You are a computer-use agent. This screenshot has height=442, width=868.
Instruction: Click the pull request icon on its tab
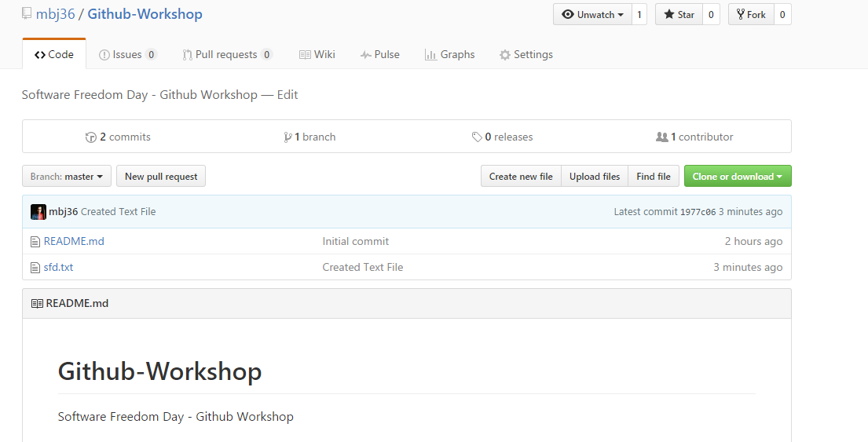(x=188, y=55)
